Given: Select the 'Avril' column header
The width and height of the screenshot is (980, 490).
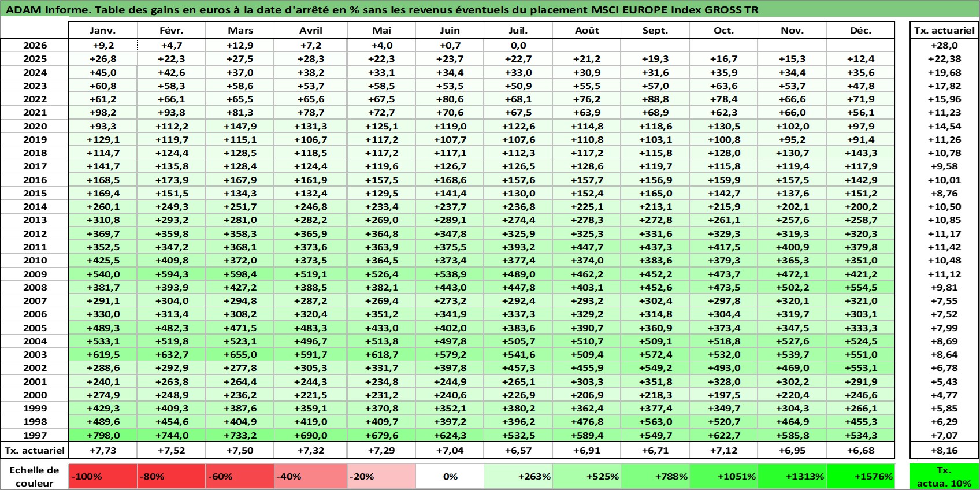Looking at the screenshot, I should [x=311, y=30].
